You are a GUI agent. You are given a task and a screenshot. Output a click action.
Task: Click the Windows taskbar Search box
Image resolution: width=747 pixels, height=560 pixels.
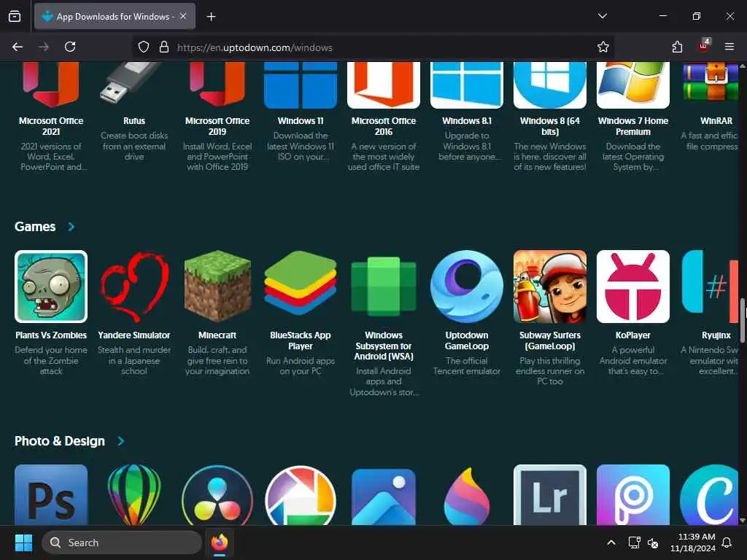(122, 542)
